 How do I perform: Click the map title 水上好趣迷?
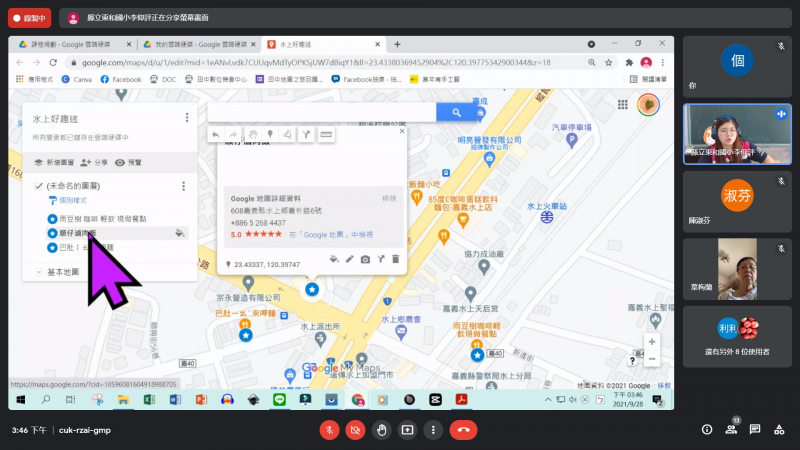point(55,119)
